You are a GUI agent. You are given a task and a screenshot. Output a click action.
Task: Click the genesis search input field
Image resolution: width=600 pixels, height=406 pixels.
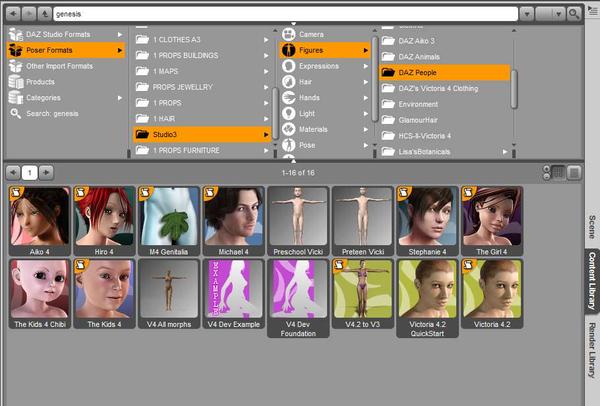(285, 14)
